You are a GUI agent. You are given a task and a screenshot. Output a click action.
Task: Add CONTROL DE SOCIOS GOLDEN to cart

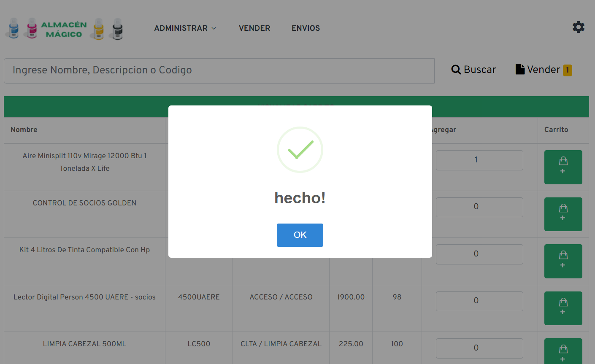(x=563, y=214)
